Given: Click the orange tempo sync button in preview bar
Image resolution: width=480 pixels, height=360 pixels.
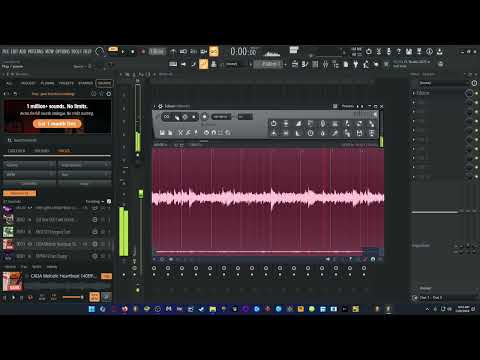Looking at the screenshot, I should 94,297.
